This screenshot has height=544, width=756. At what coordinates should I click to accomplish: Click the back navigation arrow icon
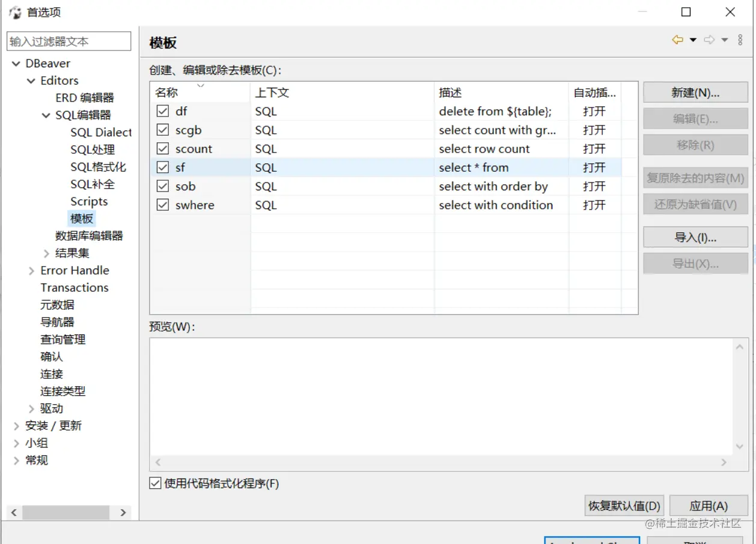click(678, 40)
